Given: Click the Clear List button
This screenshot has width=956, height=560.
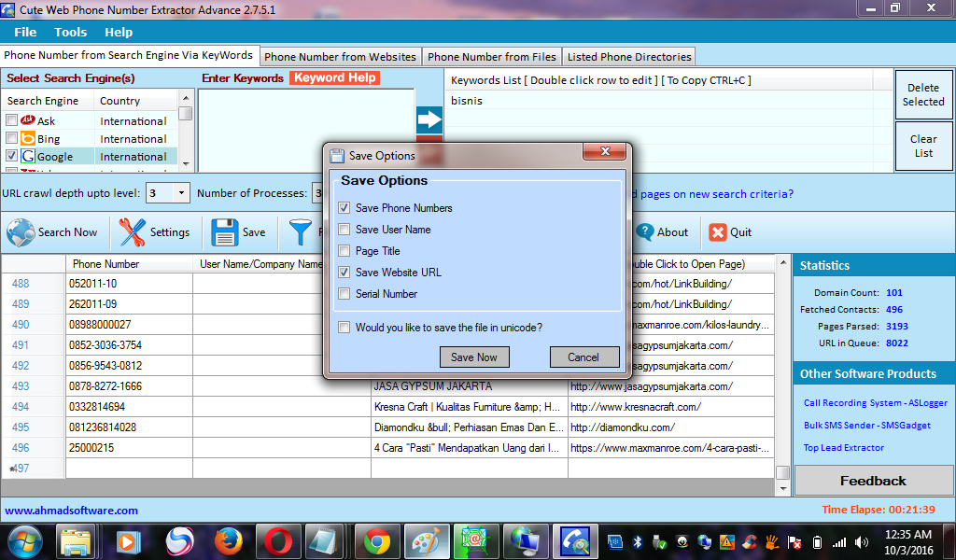Looking at the screenshot, I should (923, 146).
